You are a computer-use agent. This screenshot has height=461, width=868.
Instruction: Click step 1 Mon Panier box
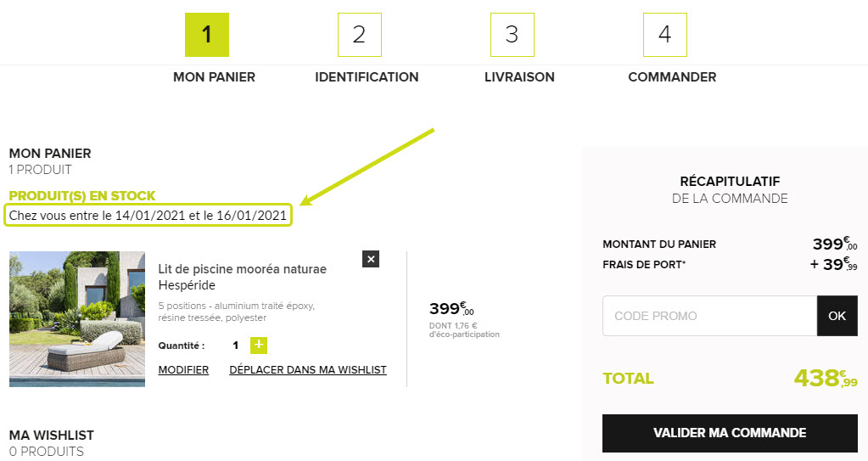[x=207, y=35]
